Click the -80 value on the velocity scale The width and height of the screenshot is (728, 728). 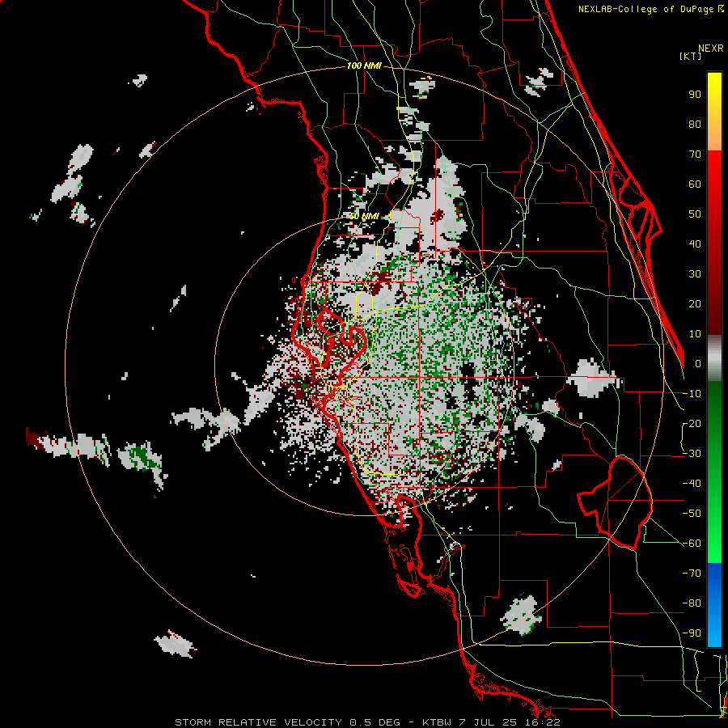tap(692, 603)
